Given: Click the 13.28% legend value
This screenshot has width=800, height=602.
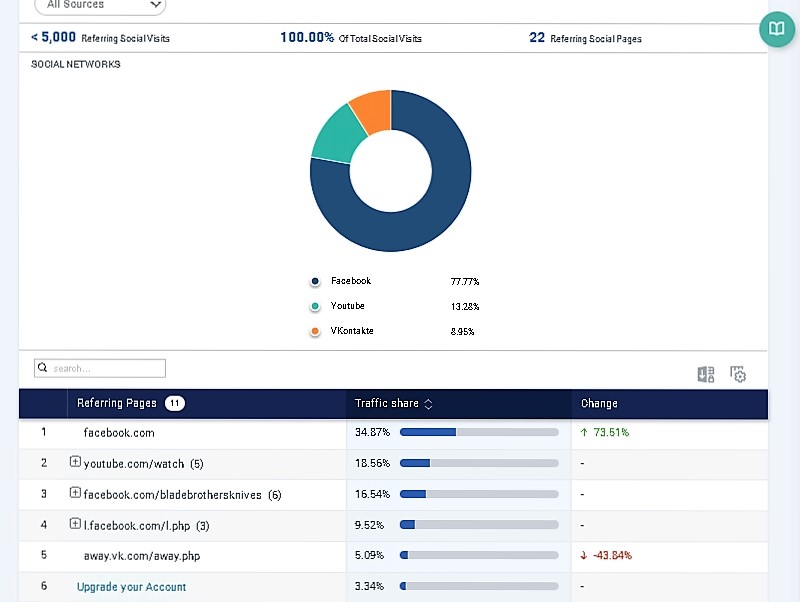Looking at the screenshot, I should point(465,307).
